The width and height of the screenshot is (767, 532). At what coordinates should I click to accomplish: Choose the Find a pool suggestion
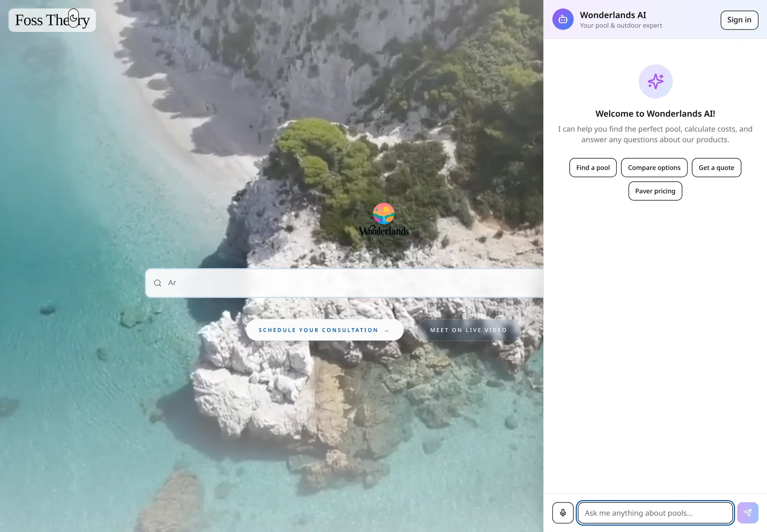(x=593, y=167)
